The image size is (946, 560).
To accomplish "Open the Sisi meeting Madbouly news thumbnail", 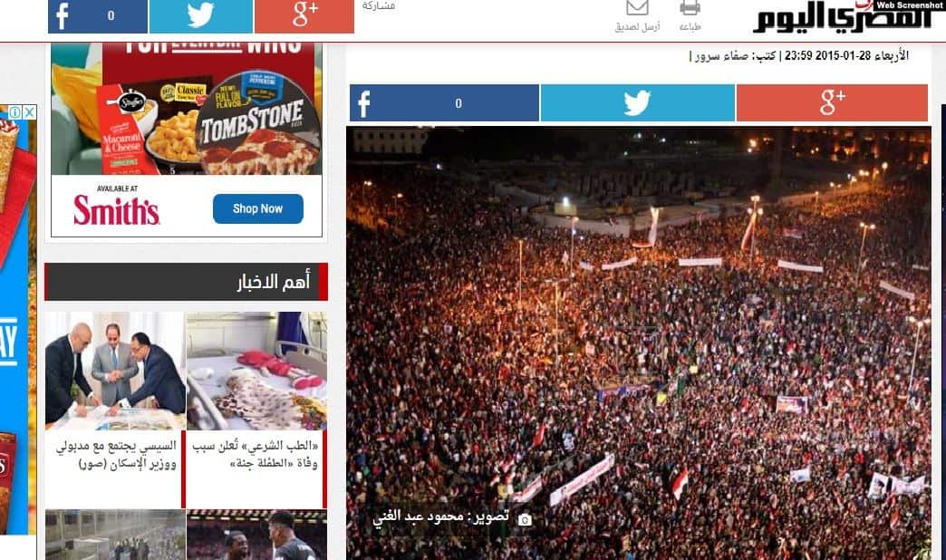I will [x=115, y=371].
